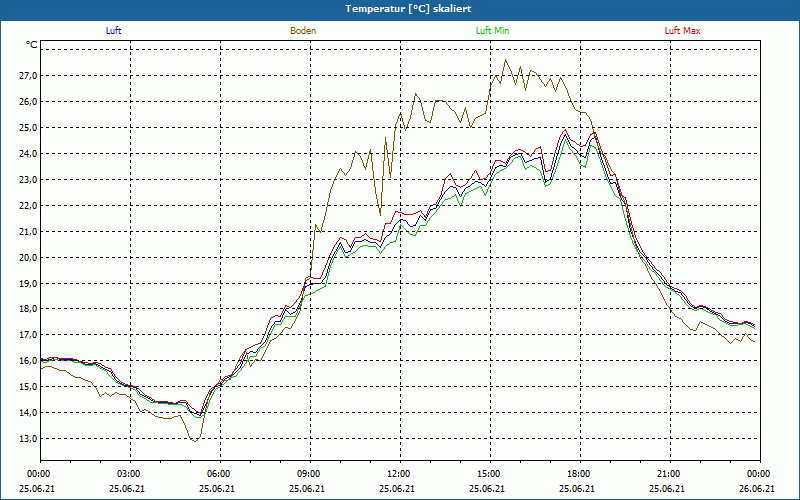The height and width of the screenshot is (500, 800).
Task: Click the 21:00 time axis label
Action: (x=670, y=474)
